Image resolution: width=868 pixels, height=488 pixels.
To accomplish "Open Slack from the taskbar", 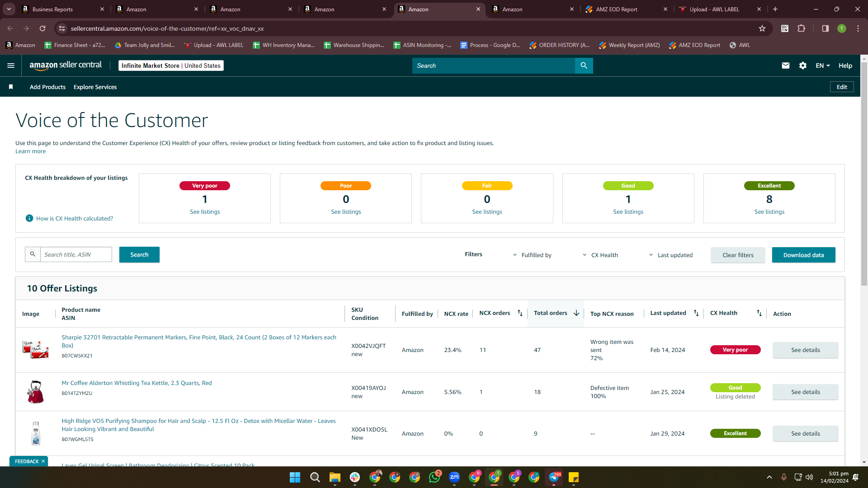I will pos(355,477).
